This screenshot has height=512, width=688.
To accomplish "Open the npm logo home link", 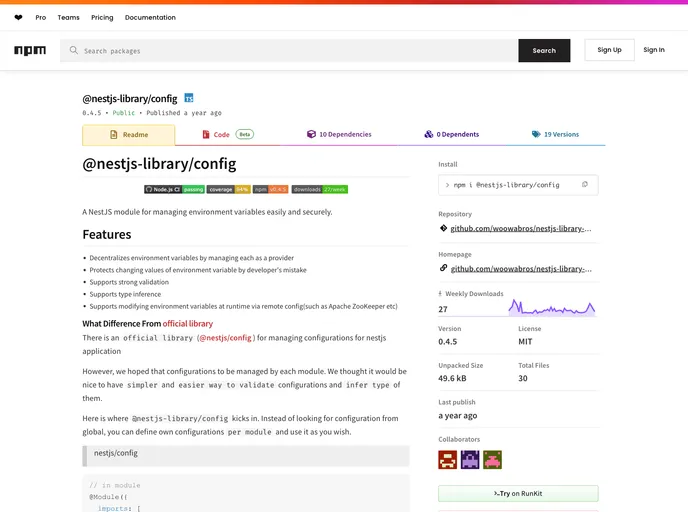I will coord(30,50).
